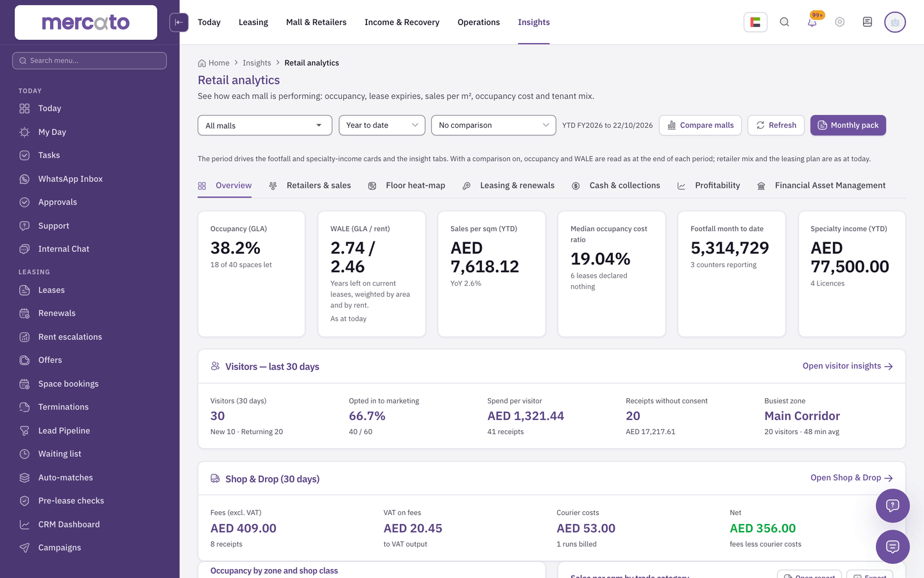Follow the Open visitor insights link
924x578 pixels.
point(848,366)
